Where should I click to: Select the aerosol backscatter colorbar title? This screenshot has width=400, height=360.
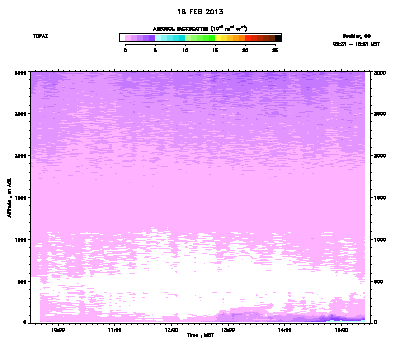[x=200, y=29]
